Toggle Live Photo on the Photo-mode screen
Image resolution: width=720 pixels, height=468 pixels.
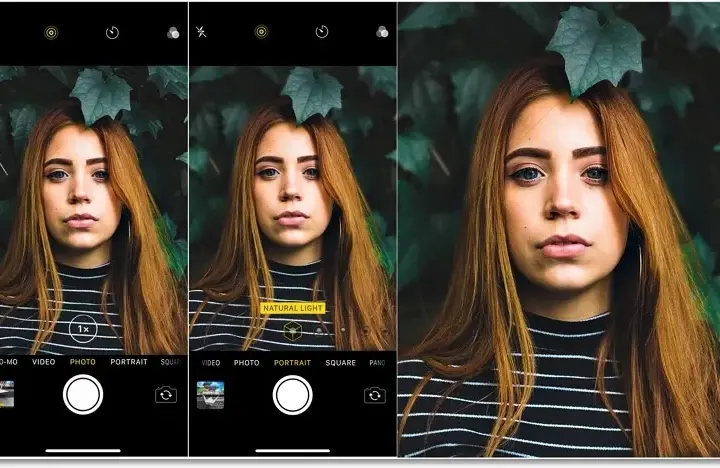click(x=51, y=33)
